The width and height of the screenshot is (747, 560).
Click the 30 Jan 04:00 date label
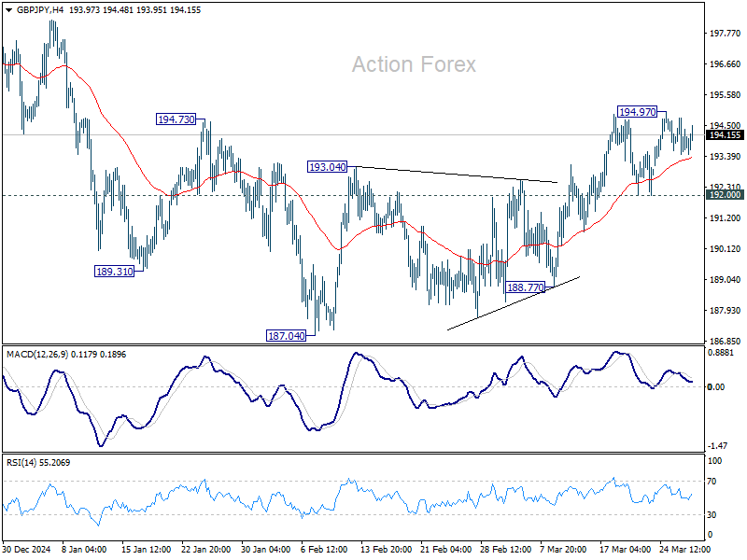[x=265, y=549]
